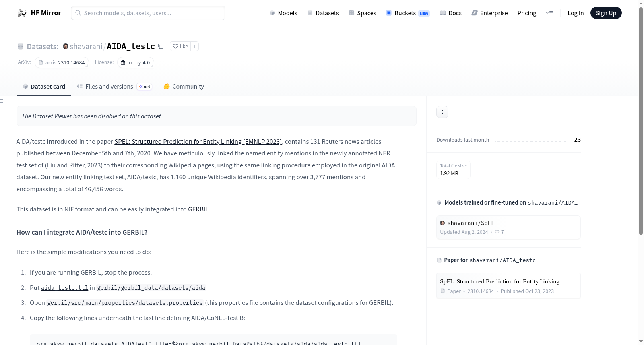Open the shavarani author profile link
This screenshot has height=345, width=644.
coord(86,46)
